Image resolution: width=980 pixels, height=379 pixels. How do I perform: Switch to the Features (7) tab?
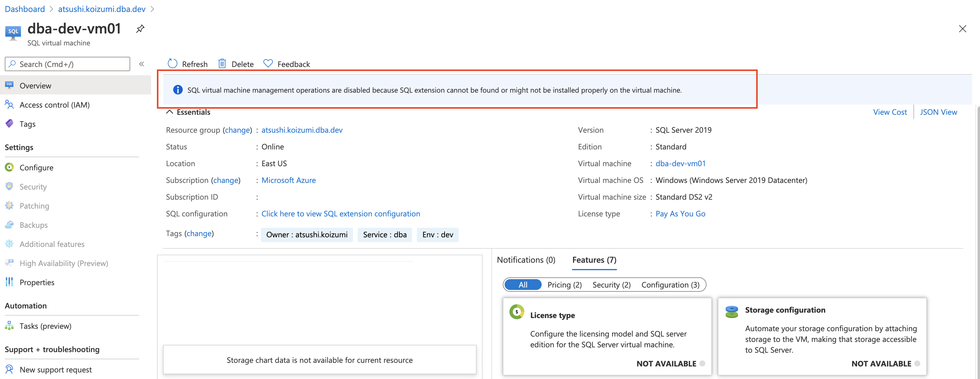594,260
